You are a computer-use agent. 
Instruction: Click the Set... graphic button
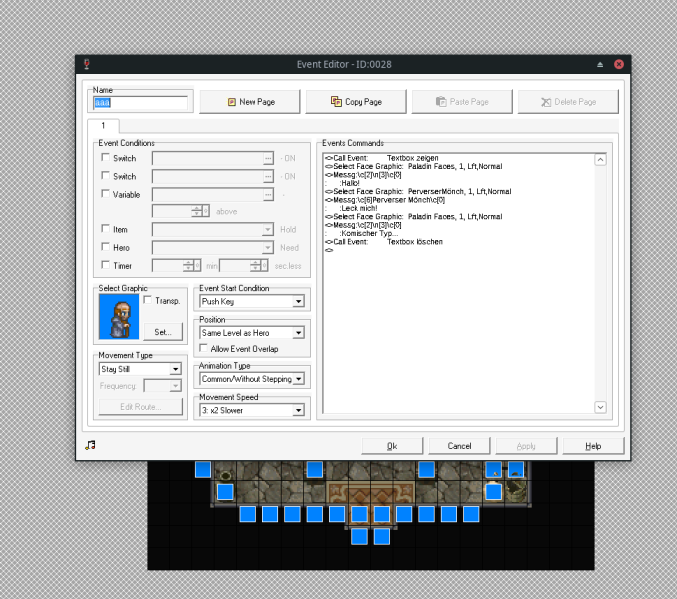click(x=163, y=331)
